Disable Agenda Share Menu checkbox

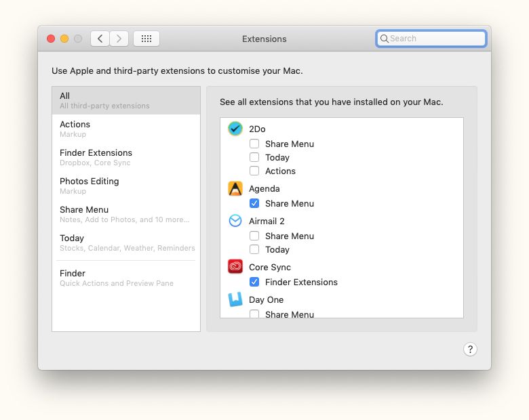click(254, 204)
